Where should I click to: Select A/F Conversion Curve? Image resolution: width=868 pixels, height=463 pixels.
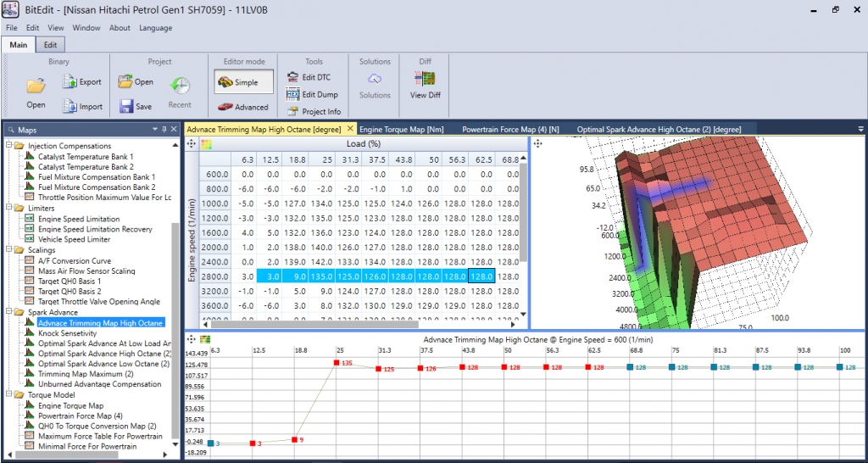[75, 260]
